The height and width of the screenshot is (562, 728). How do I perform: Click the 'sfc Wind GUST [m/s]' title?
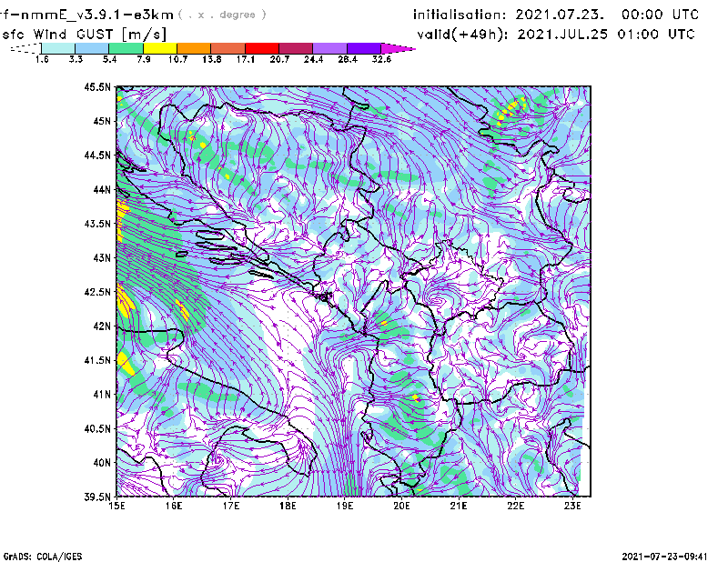pyautogui.click(x=84, y=35)
